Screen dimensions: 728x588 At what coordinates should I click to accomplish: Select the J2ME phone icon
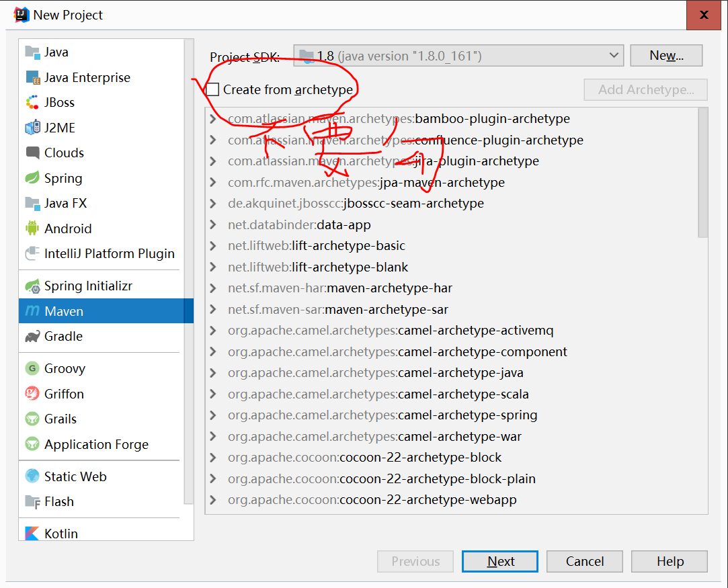(32, 128)
